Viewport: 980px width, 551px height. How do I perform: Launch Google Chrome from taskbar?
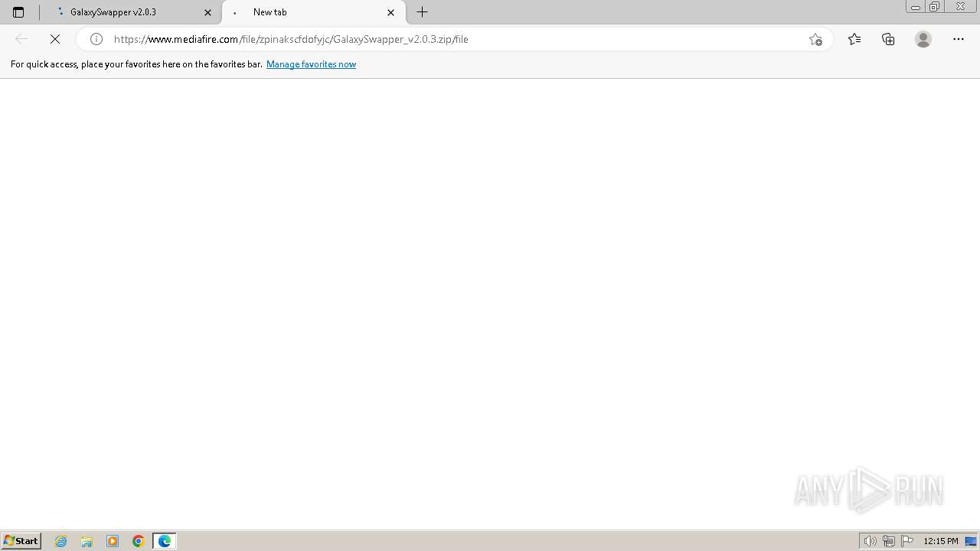coord(139,541)
